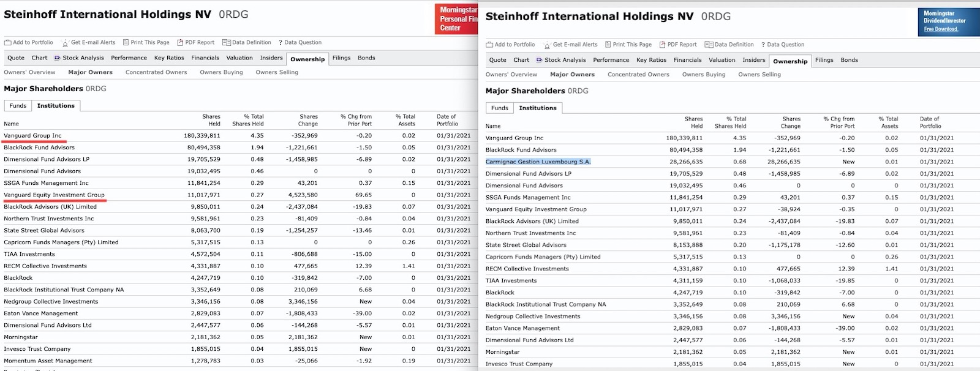The image size is (980, 371).
Task: Open Data Question link in left page
Action: (303, 43)
